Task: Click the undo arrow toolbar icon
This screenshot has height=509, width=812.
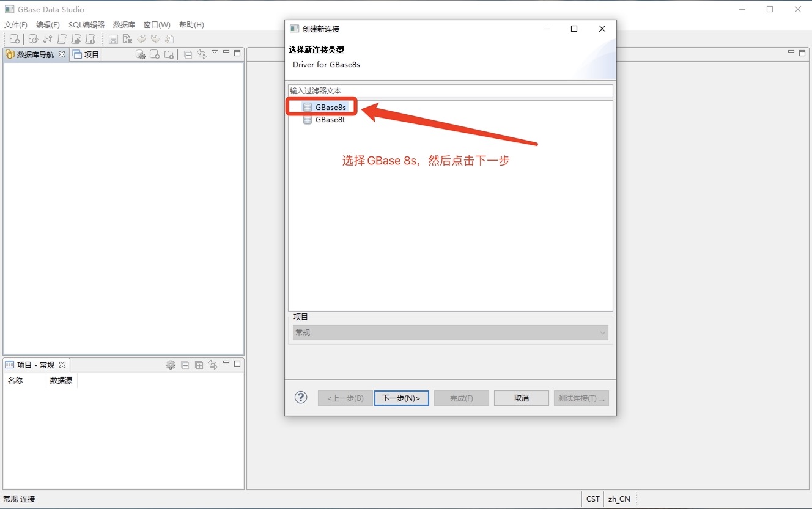Action: (141, 39)
